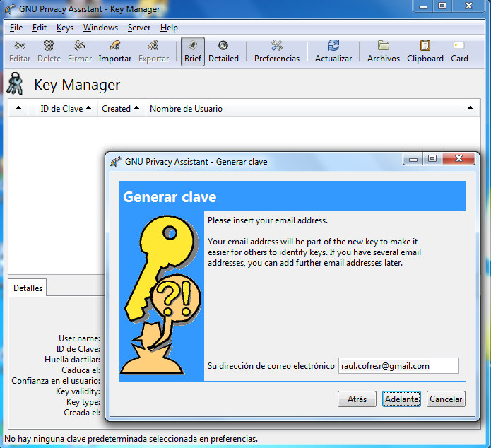Open the File menu
The height and width of the screenshot is (448, 491).
(x=16, y=28)
